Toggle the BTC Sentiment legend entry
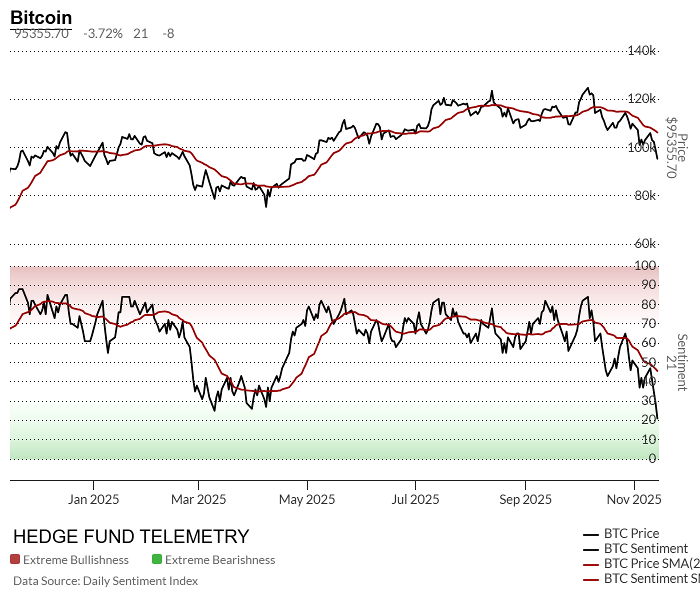Viewport: 700px width, 600px height. pyautogui.click(x=645, y=548)
